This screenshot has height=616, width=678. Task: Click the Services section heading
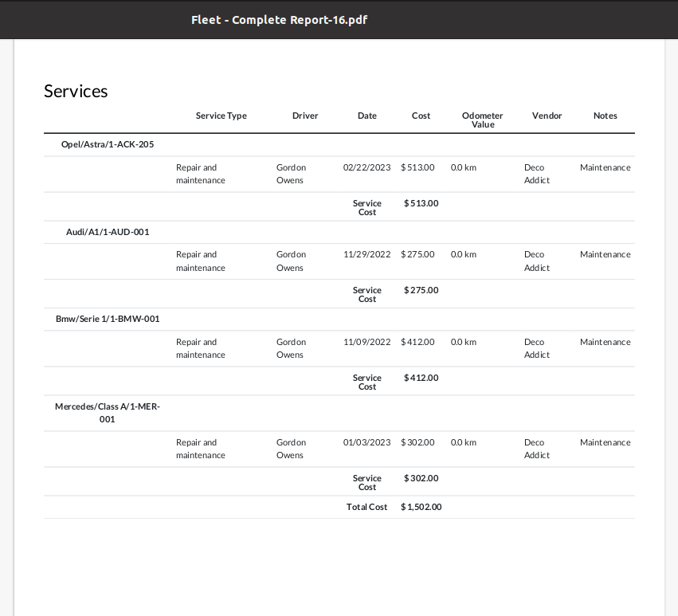pyautogui.click(x=76, y=92)
